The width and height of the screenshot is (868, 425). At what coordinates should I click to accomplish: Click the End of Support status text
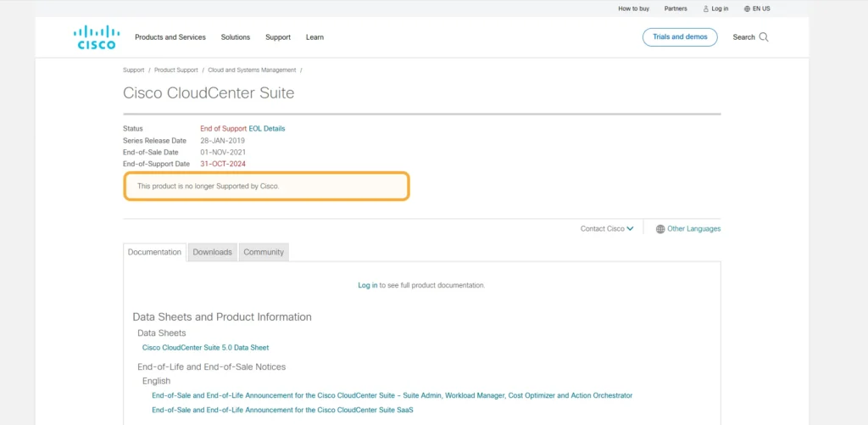224,129
